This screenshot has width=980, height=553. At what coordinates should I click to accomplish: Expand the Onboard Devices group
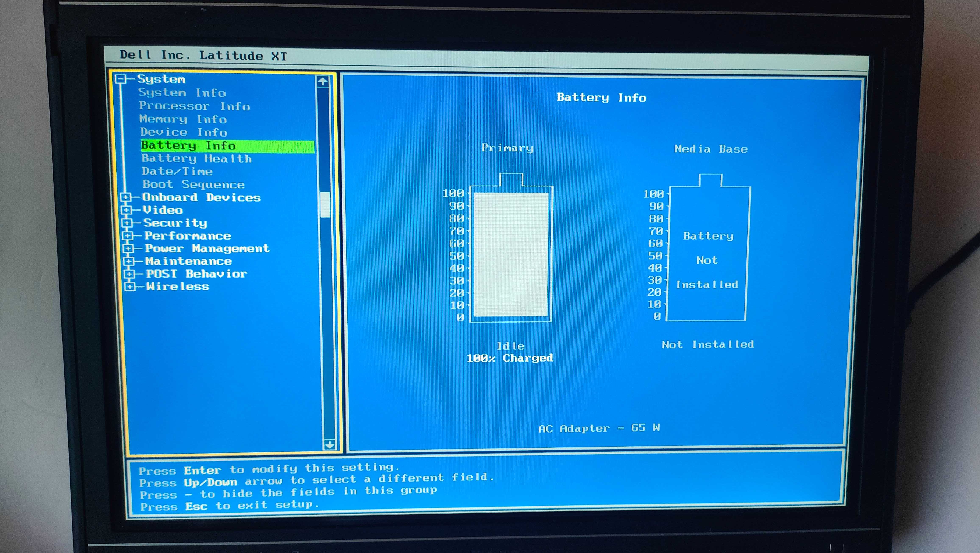125,197
